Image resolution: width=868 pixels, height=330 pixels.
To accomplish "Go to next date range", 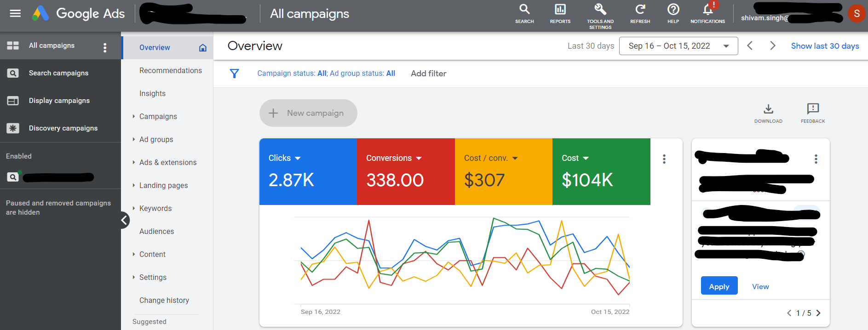I will coord(773,46).
